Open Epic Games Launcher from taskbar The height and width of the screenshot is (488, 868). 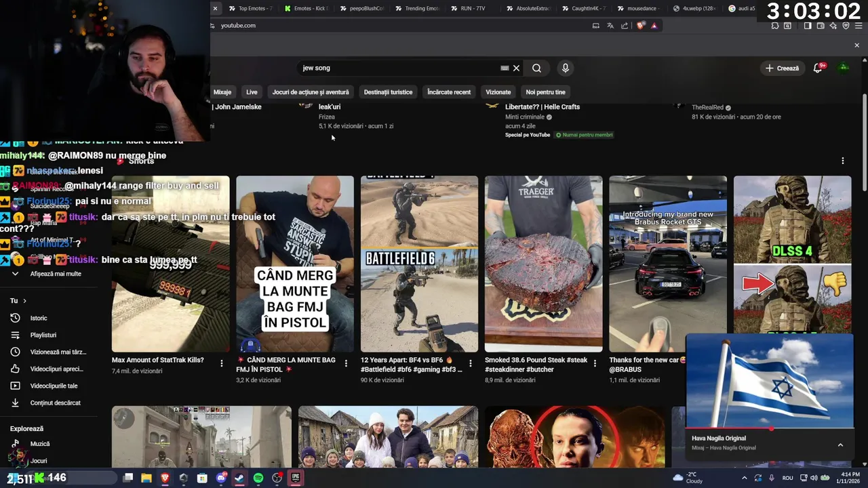point(296,478)
